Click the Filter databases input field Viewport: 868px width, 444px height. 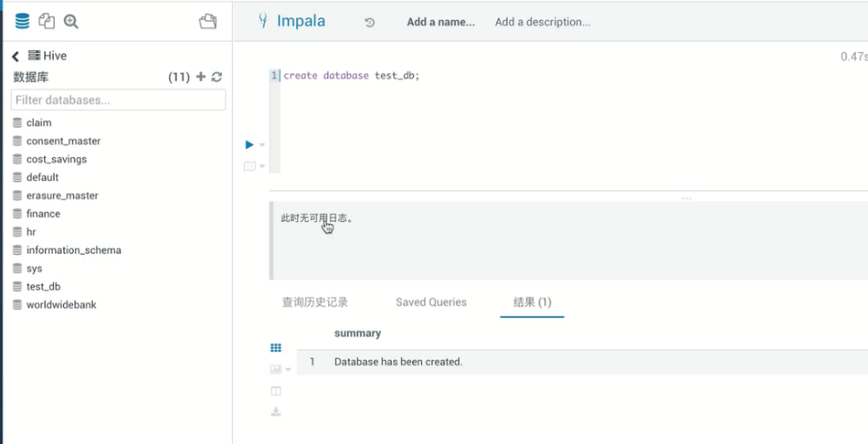(x=118, y=100)
